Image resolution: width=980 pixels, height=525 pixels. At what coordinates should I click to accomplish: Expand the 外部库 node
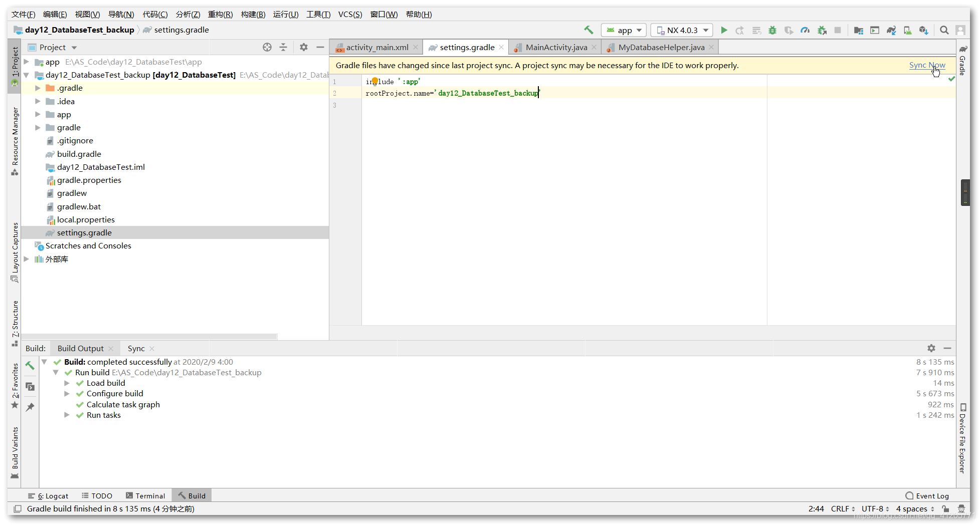point(27,259)
